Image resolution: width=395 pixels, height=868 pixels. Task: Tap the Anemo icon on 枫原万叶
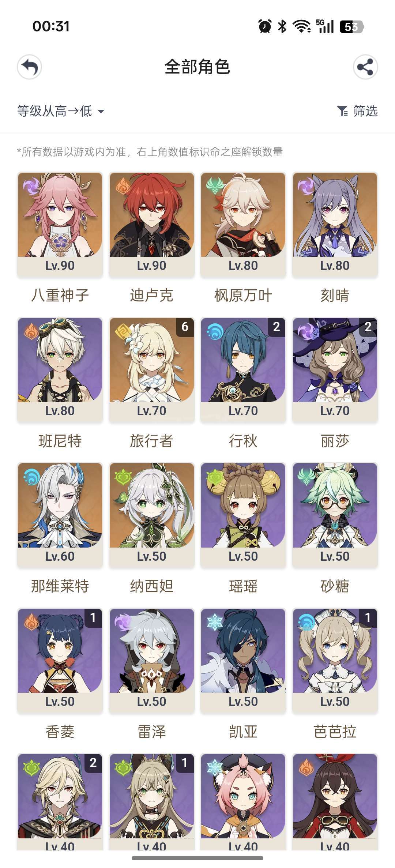(x=215, y=186)
